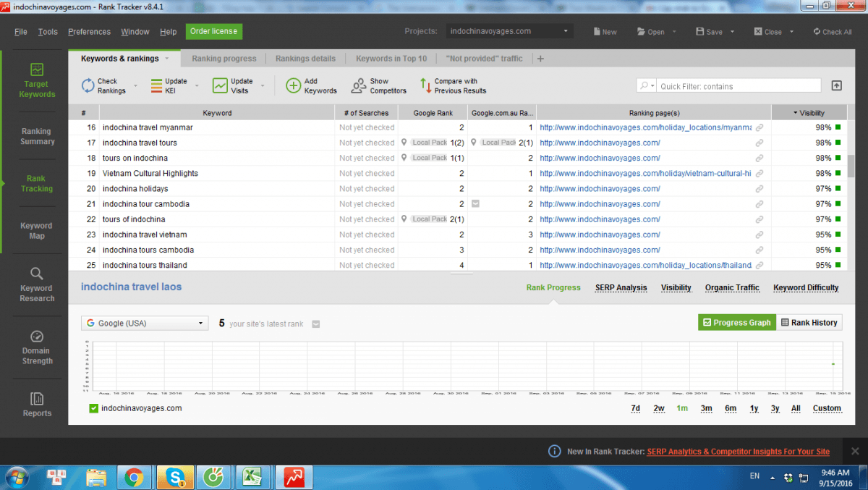
Task: Open the Target Keywords sidebar section
Action: point(37,80)
